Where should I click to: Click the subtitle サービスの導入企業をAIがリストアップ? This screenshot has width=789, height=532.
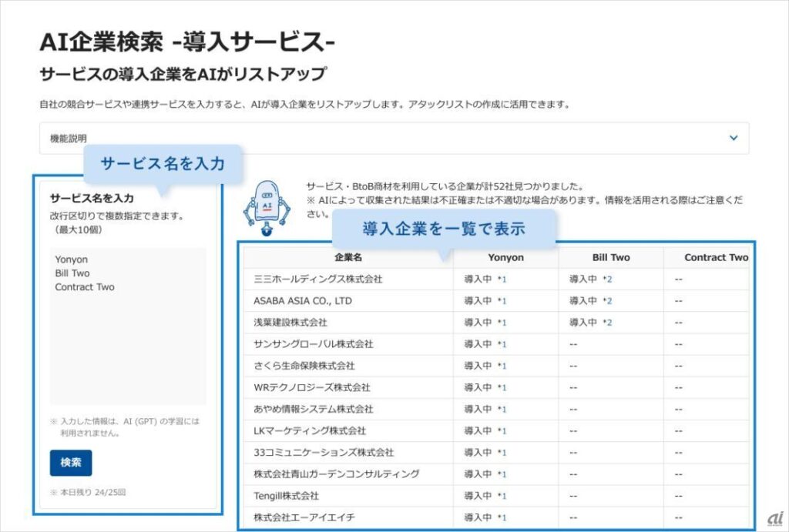(183, 75)
